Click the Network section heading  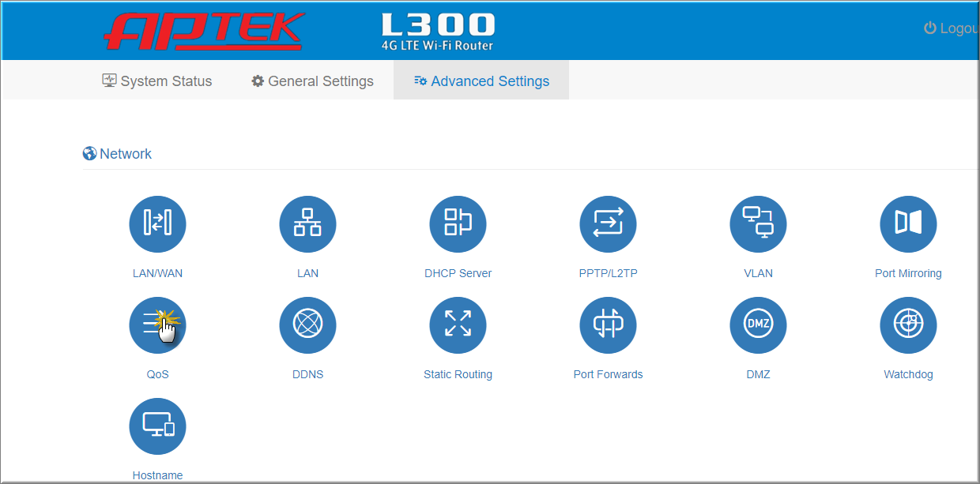pyautogui.click(x=117, y=154)
